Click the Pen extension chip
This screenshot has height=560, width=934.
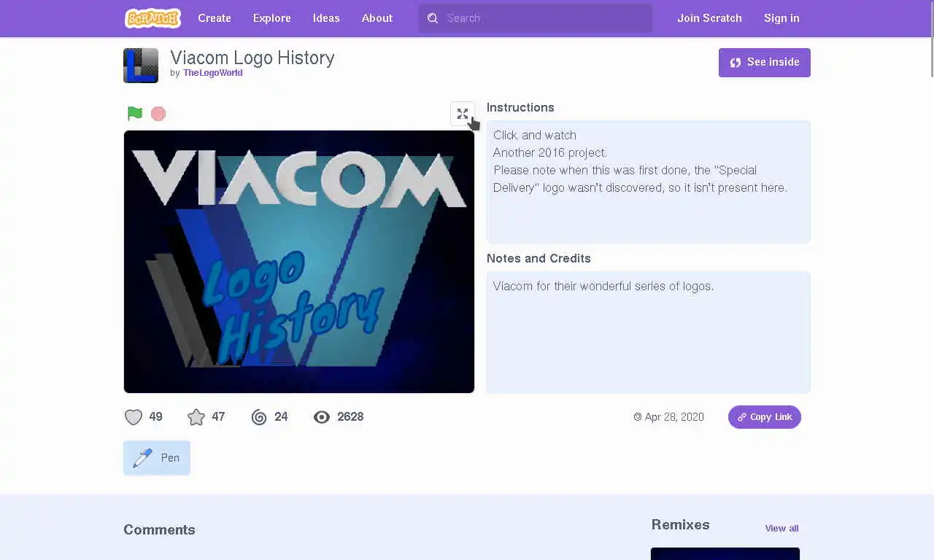pos(157,458)
